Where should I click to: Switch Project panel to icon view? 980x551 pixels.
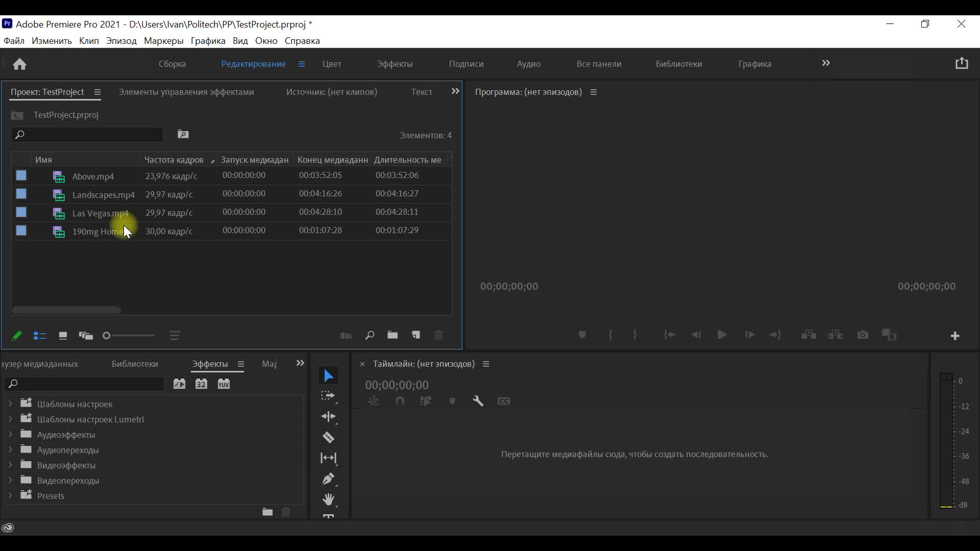click(63, 336)
